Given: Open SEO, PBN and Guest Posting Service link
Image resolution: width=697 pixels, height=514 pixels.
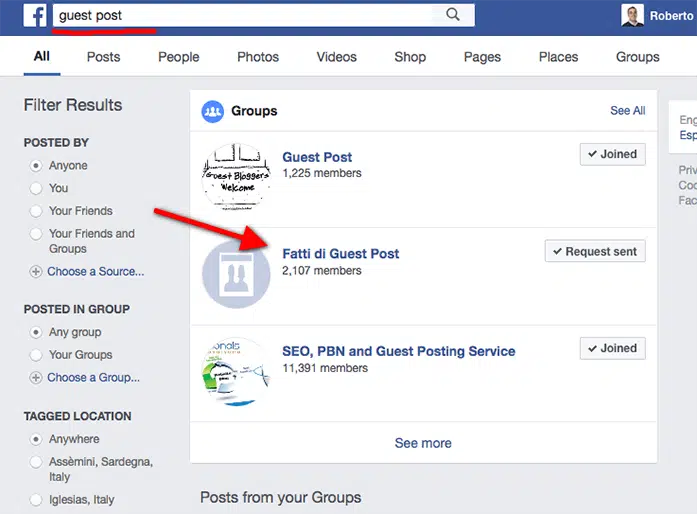Looking at the screenshot, I should pyautogui.click(x=399, y=351).
